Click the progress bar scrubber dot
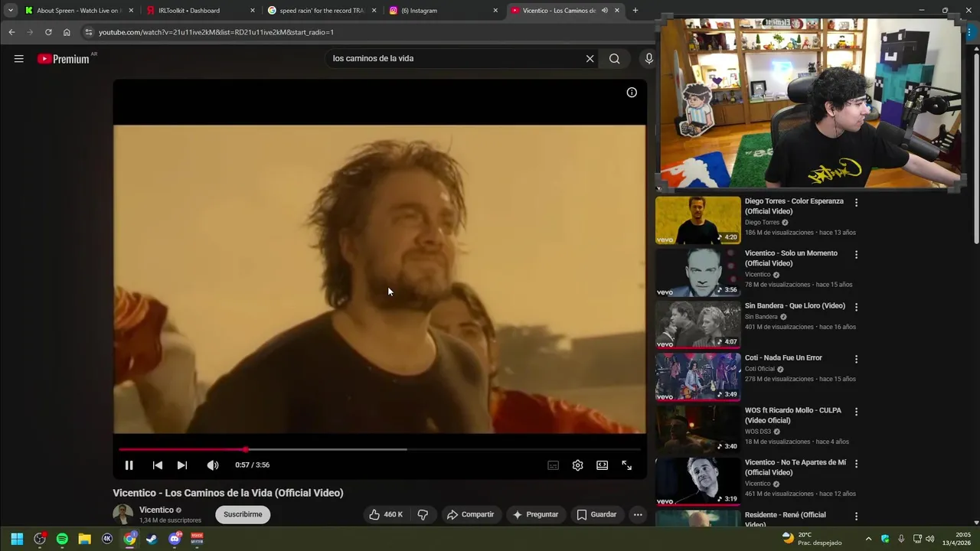Image resolution: width=980 pixels, height=551 pixels. click(245, 449)
